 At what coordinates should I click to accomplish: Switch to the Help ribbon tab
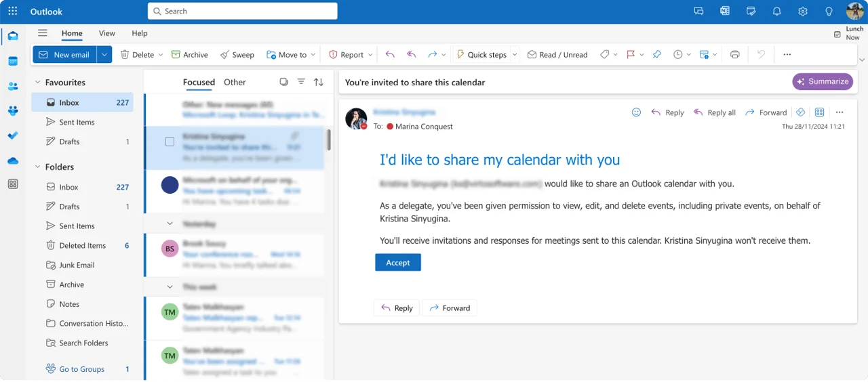pos(140,33)
